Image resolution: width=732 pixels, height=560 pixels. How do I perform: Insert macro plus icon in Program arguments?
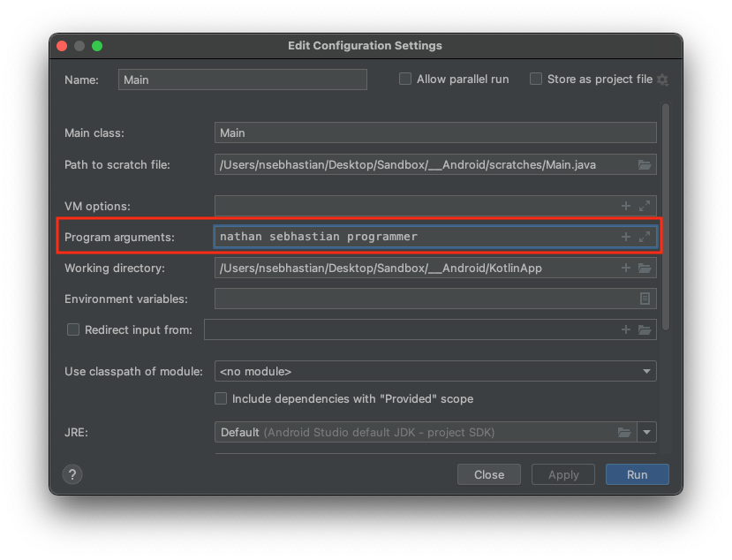pos(625,237)
